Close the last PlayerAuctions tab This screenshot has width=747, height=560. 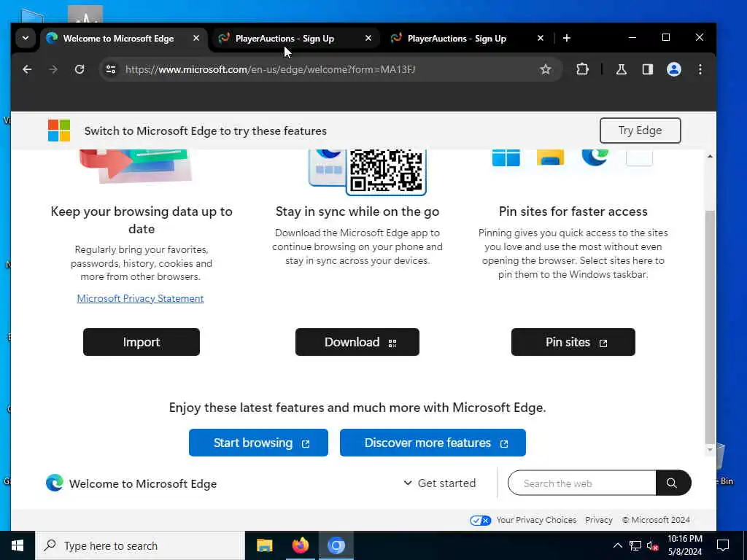(x=541, y=38)
